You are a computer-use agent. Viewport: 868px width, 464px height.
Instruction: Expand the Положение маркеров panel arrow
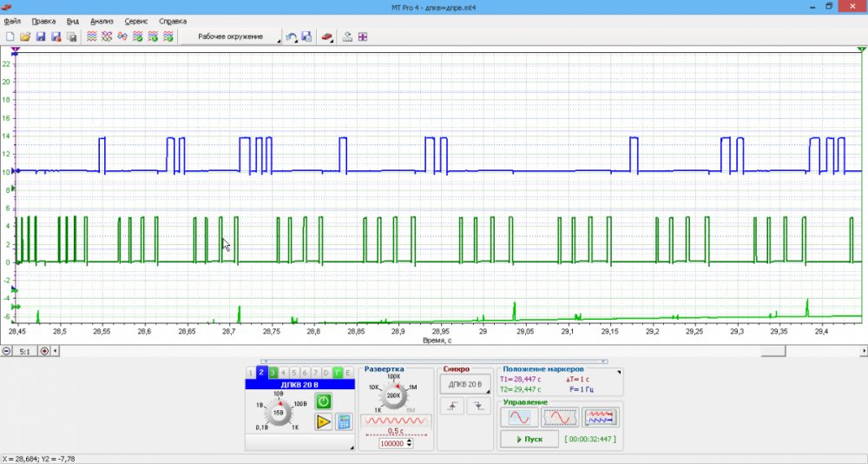(619, 372)
